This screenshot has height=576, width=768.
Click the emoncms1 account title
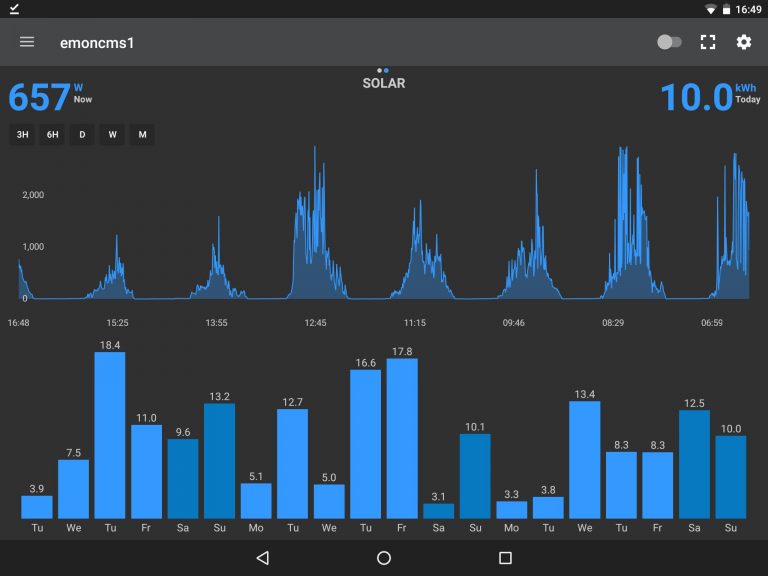point(97,42)
